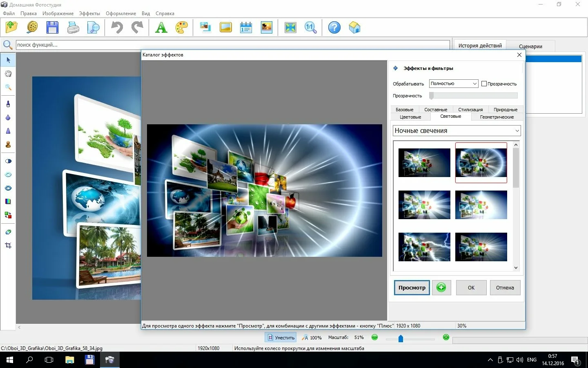The image size is (588, 368).
Task: Enable the Прозрачность checkbox
Action: pyautogui.click(x=484, y=84)
